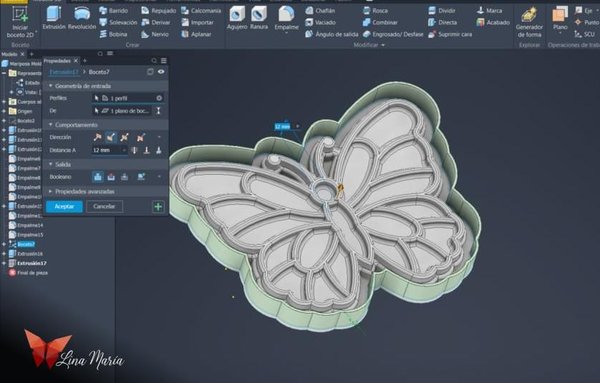Select the Empalme fillet tool
This screenshot has height=383, width=600.
pyautogui.click(x=286, y=19)
